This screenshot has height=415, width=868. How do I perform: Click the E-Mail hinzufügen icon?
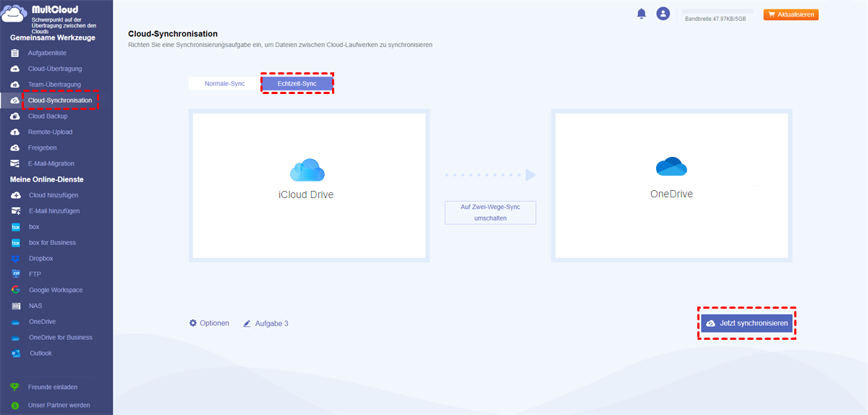(15, 211)
